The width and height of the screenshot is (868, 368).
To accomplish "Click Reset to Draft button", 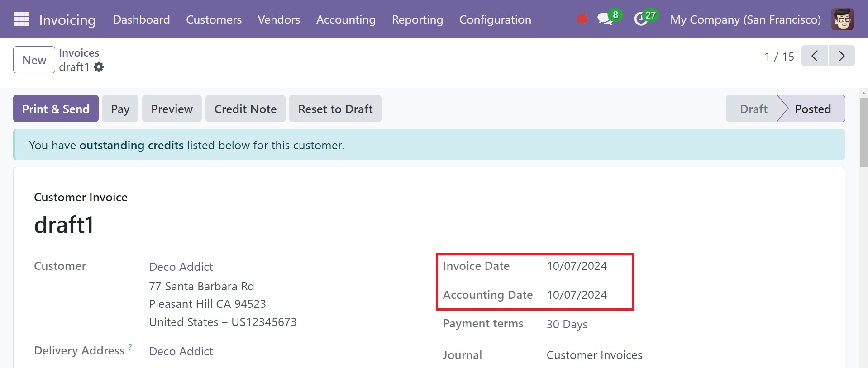I will pyautogui.click(x=335, y=109).
